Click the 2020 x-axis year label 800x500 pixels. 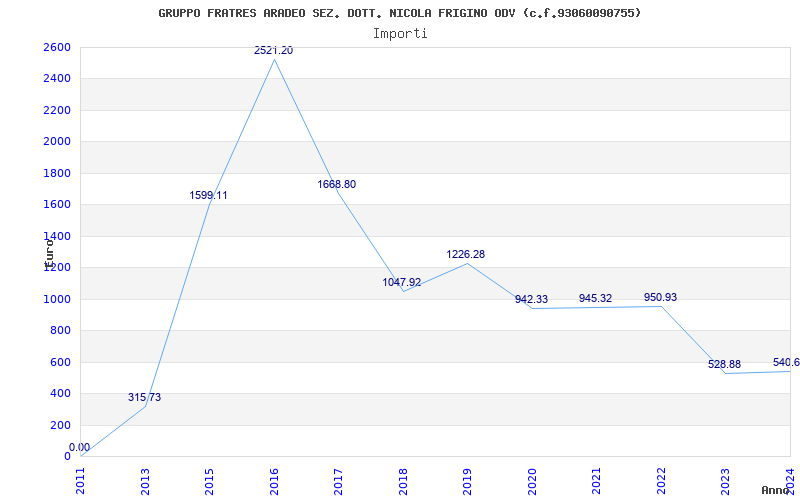tap(532, 481)
